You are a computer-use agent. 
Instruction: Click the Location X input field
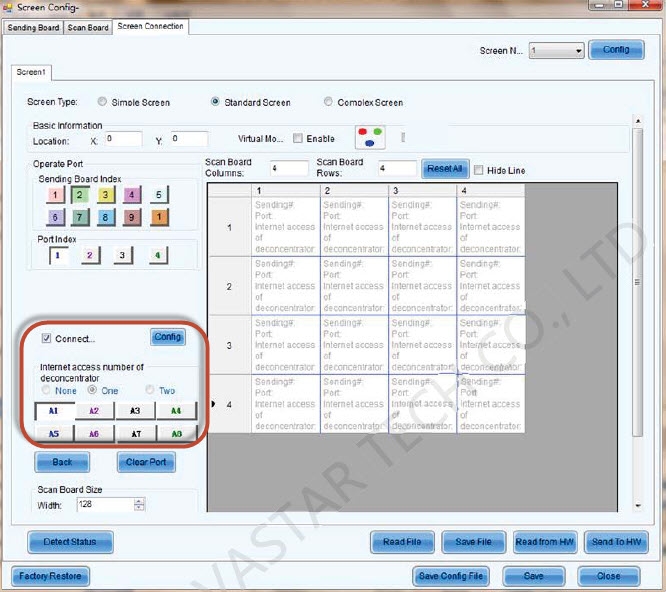pyautogui.click(x=124, y=139)
